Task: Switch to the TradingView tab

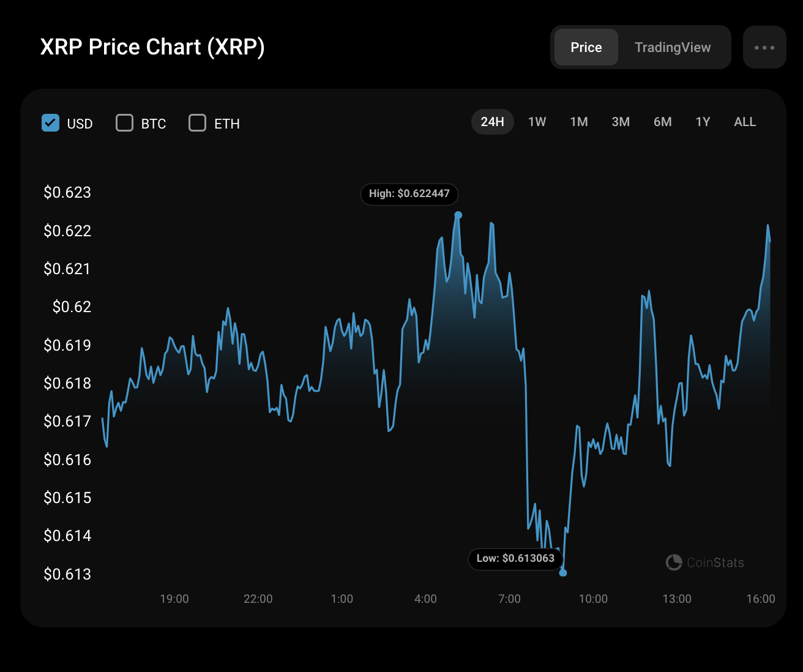Action: 673,47
